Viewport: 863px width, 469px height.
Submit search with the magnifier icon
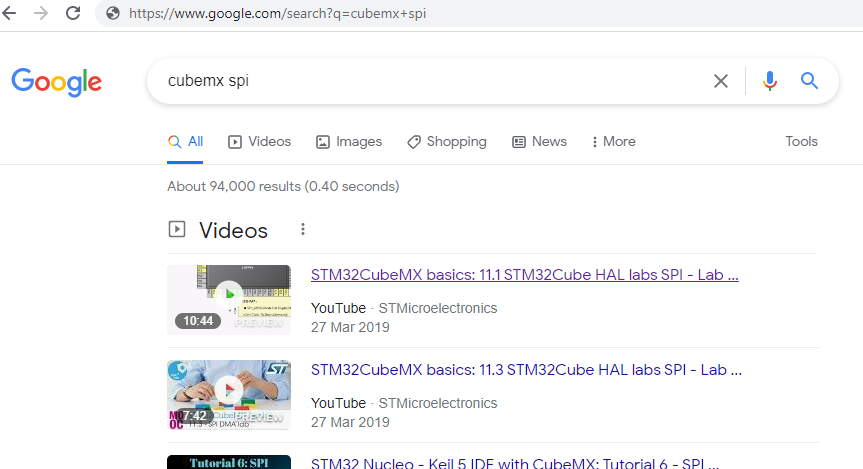click(809, 81)
